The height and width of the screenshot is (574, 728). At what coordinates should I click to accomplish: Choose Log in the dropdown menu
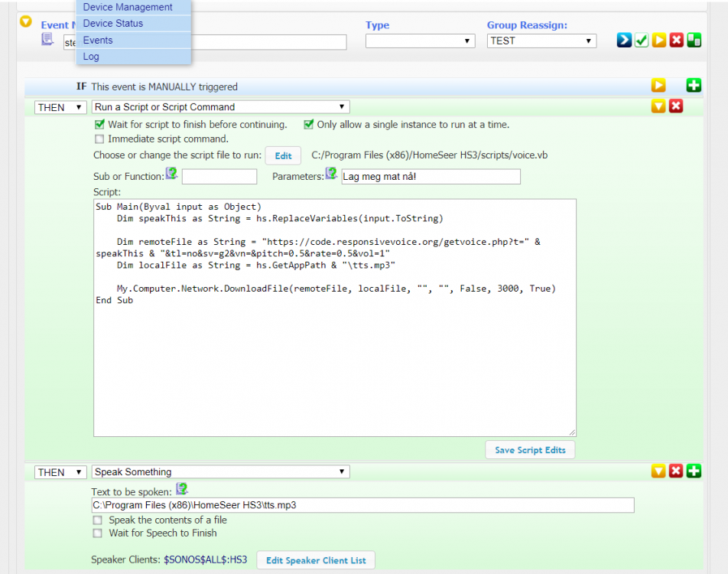[91, 57]
